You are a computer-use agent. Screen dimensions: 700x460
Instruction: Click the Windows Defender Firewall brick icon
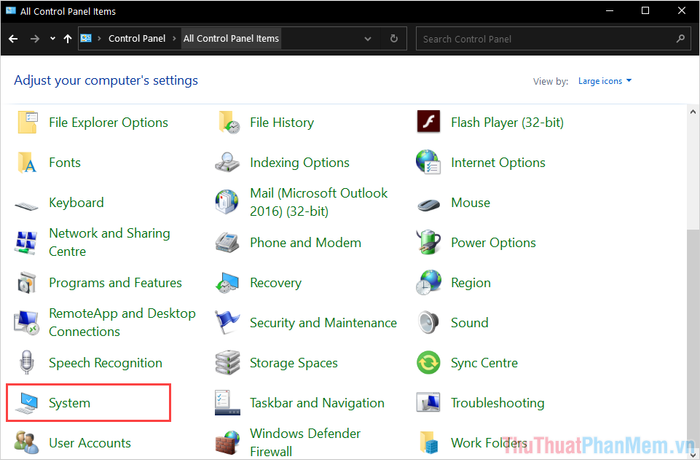click(x=228, y=442)
